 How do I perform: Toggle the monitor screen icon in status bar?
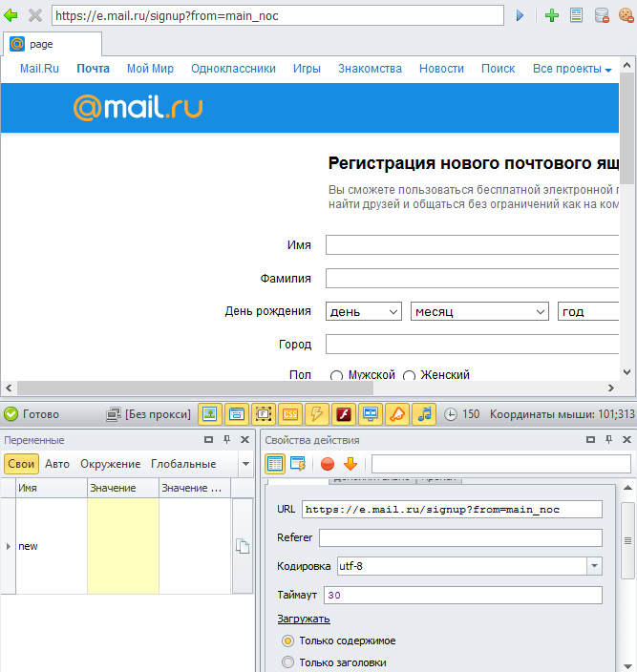point(371,414)
